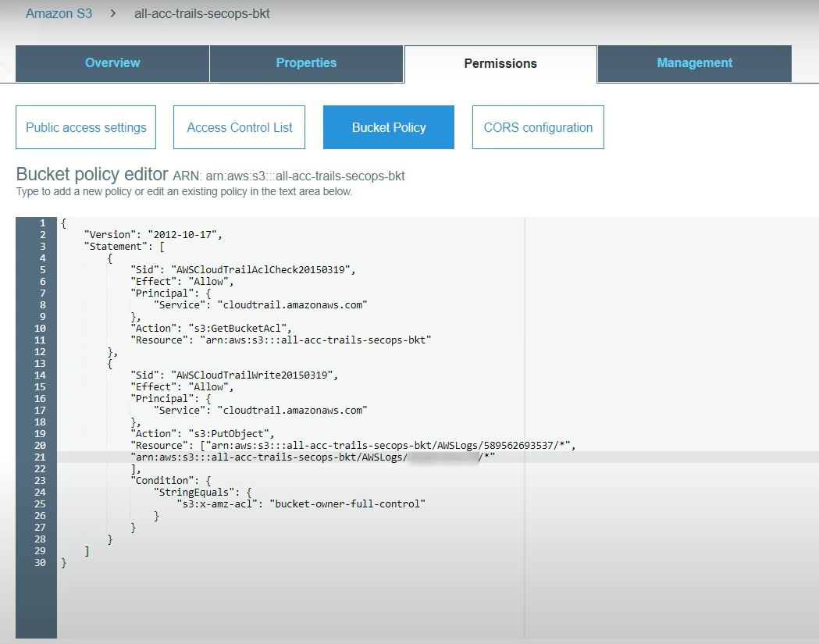Click the "StringEquals": { line
This screenshot has height=644, width=819.
tap(203, 492)
